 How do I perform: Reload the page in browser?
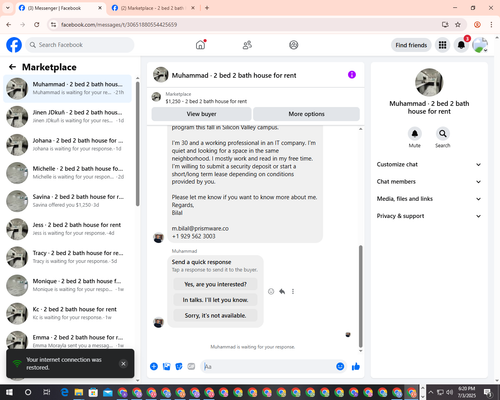(x=37, y=25)
